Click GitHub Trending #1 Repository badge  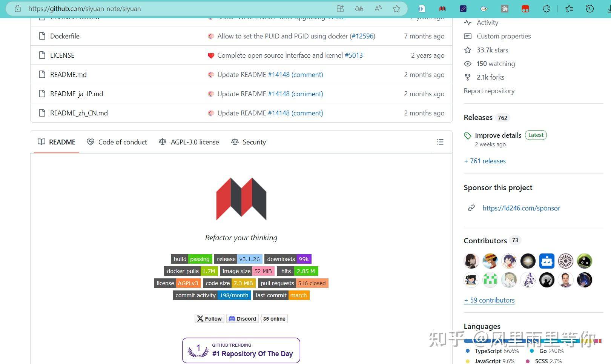point(241,350)
